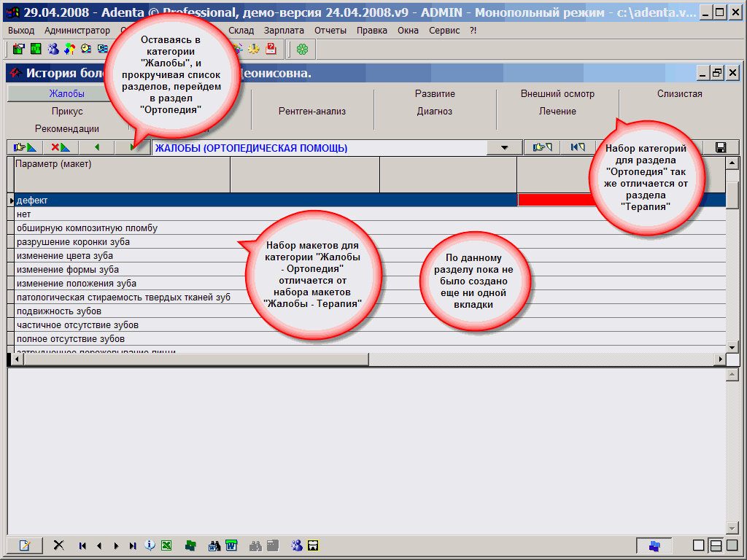
Task: Click the blue info bubble icon
Action: (x=150, y=545)
